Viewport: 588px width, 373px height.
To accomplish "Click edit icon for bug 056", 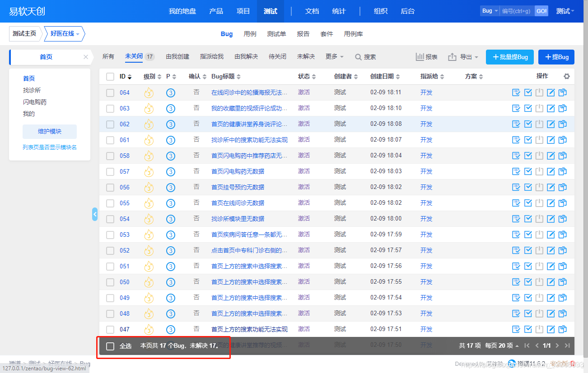I will coord(551,187).
